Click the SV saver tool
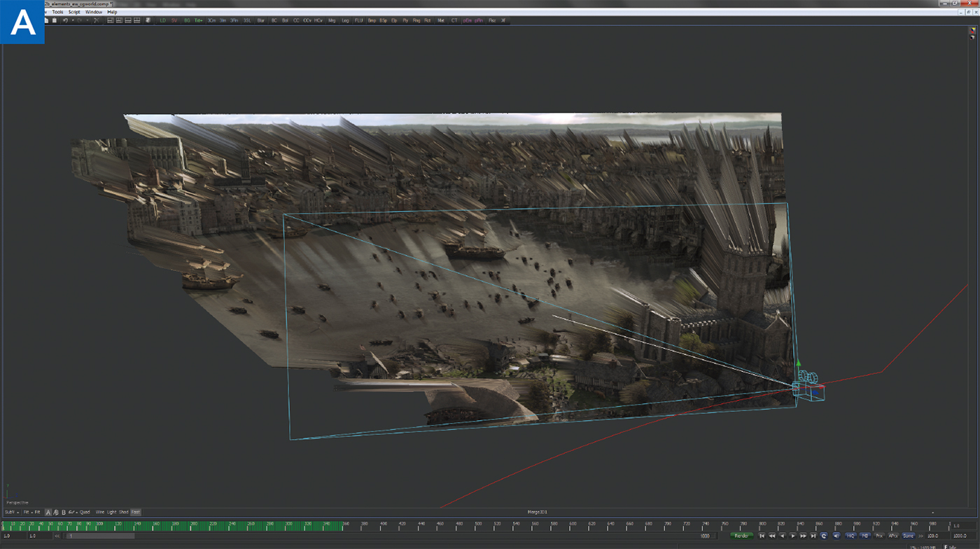980x549 pixels. click(x=174, y=20)
